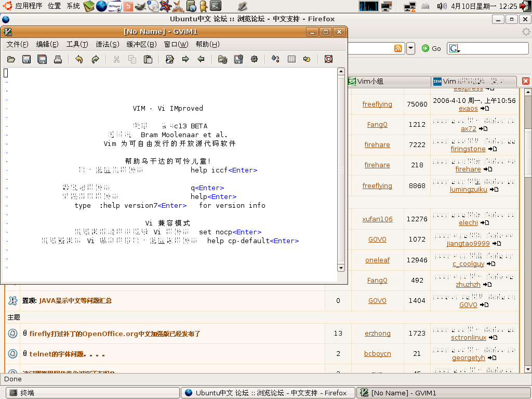Image resolution: width=532 pixels, height=399 pixels.
Task: Click GVim Redo arrow icon
Action: click(x=95, y=59)
